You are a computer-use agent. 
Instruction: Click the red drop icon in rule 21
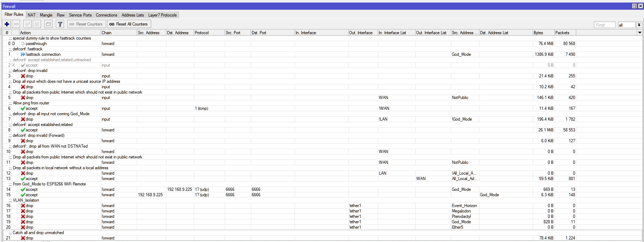pyautogui.click(x=23, y=238)
